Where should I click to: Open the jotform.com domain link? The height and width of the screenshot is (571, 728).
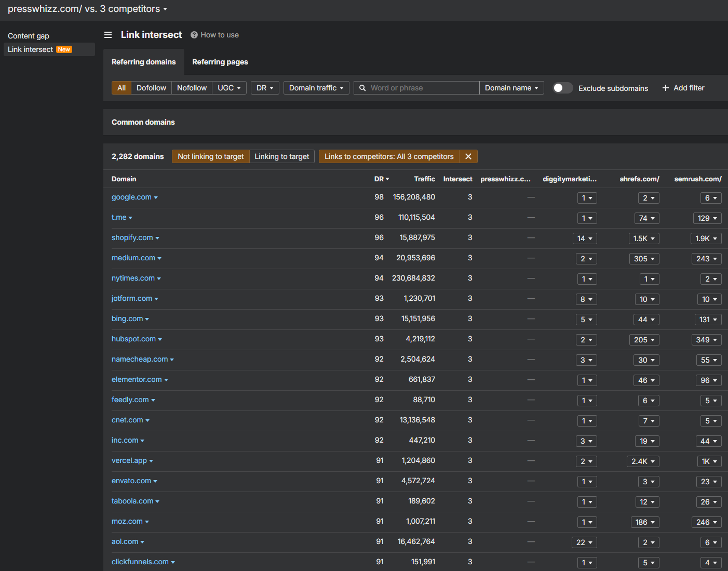(132, 298)
